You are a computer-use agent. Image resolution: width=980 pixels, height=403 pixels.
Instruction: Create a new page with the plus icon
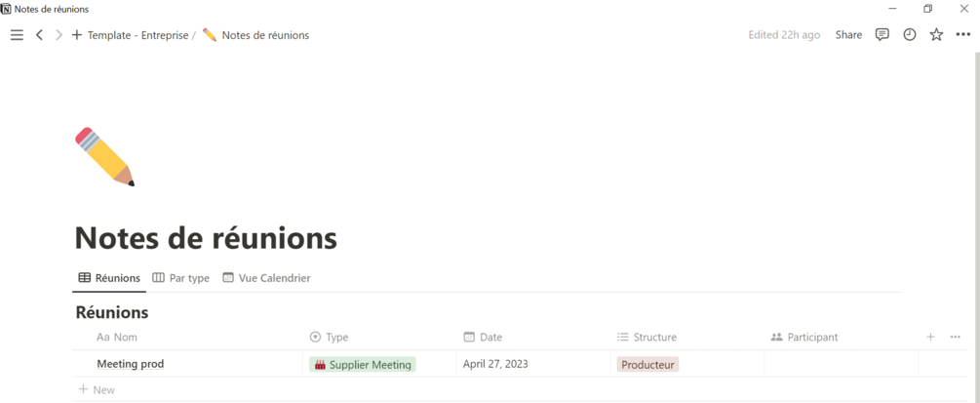pos(77,35)
